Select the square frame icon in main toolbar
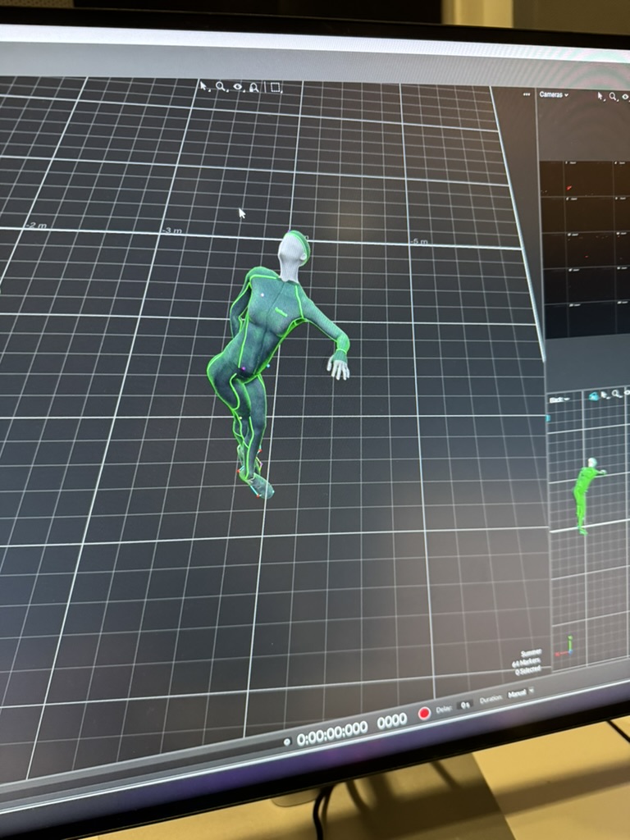 [276, 88]
